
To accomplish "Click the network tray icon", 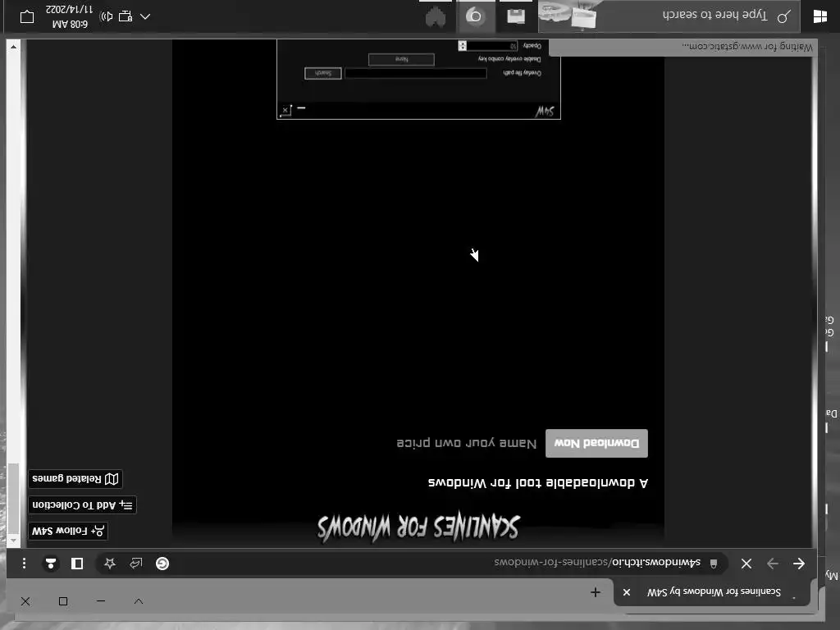I will click(x=126, y=16).
